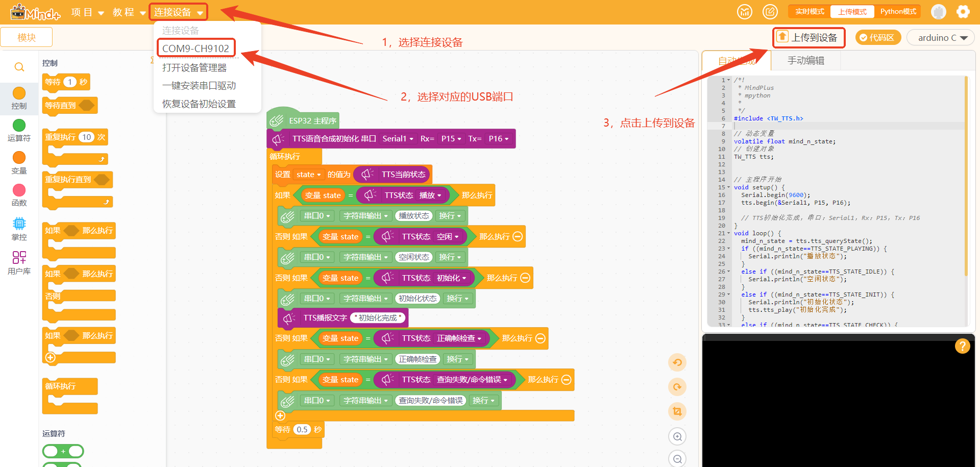Click the 等待直到 palette block
Screen dimensions: 980x467
[70, 106]
